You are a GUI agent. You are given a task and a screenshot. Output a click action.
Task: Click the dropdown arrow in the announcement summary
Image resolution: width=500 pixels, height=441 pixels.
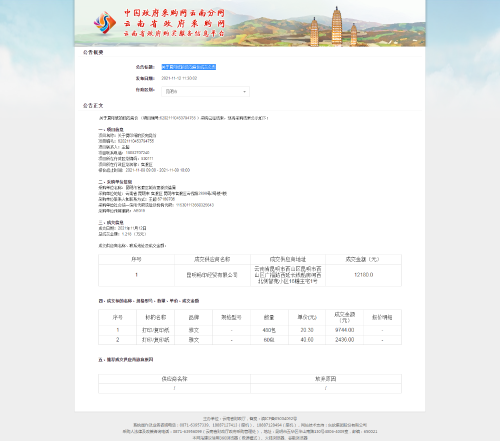click(244, 92)
